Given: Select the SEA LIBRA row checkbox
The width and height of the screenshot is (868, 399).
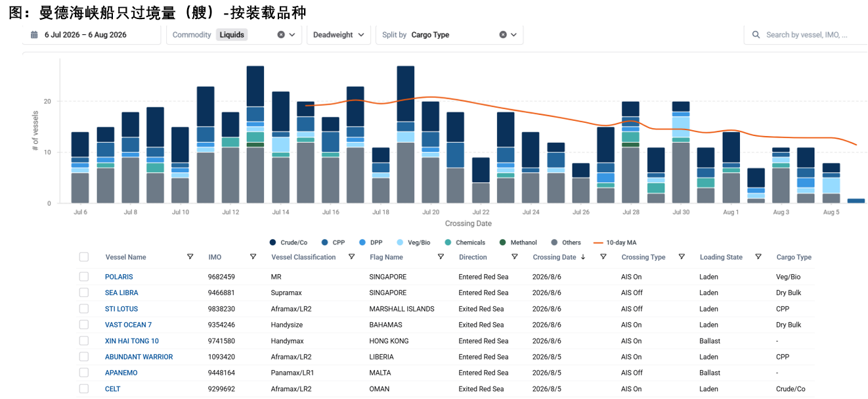Looking at the screenshot, I should point(83,293).
